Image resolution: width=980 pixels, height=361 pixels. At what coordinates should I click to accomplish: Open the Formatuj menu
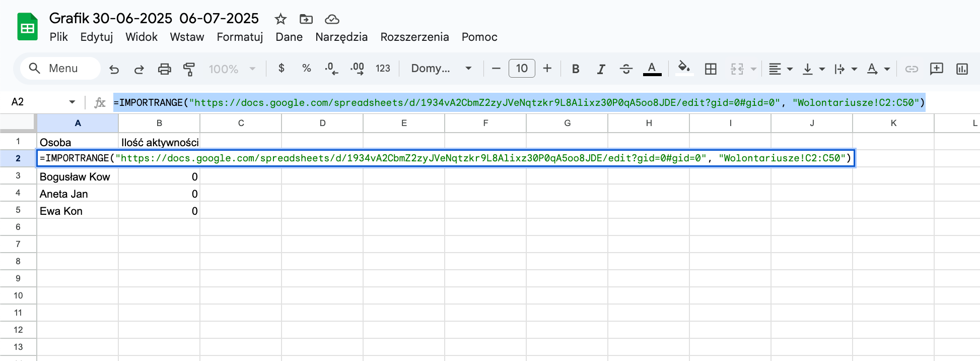click(240, 37)
